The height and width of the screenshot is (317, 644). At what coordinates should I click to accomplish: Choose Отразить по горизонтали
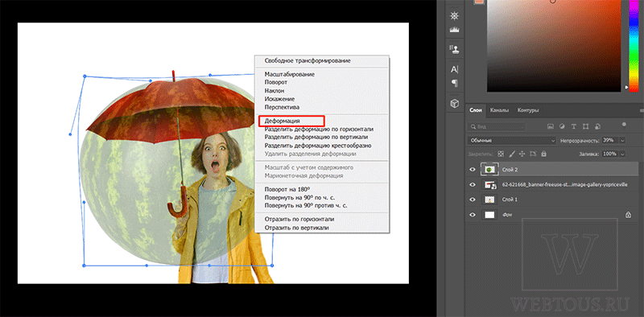tap(299, 220)
